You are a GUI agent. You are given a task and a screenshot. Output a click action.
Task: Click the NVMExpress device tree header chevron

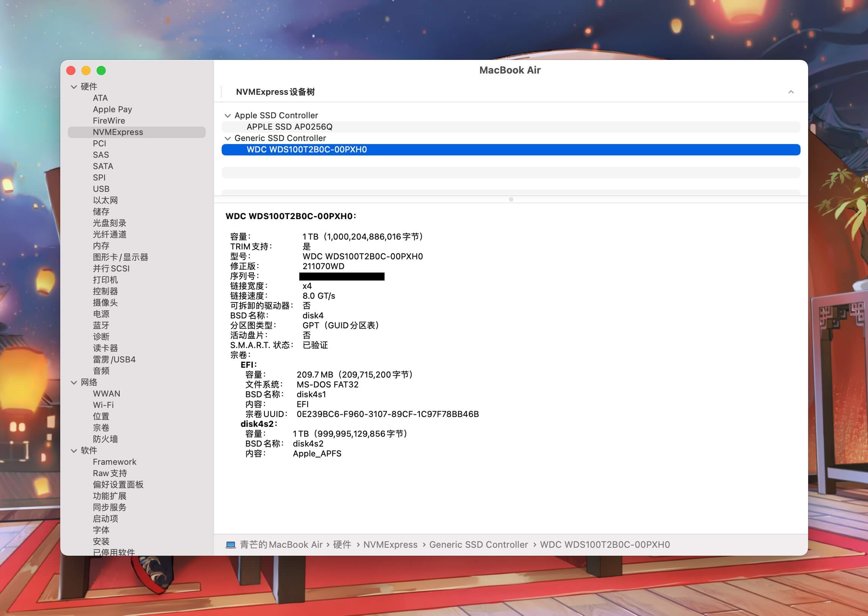pyautogui.click(x=791, y=92)
